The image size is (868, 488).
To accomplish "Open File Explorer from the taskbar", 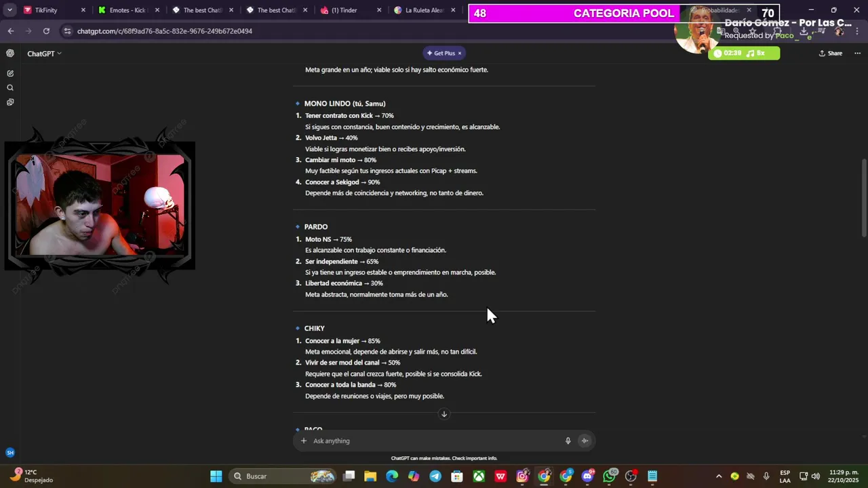I will click(x=370, y=476).
